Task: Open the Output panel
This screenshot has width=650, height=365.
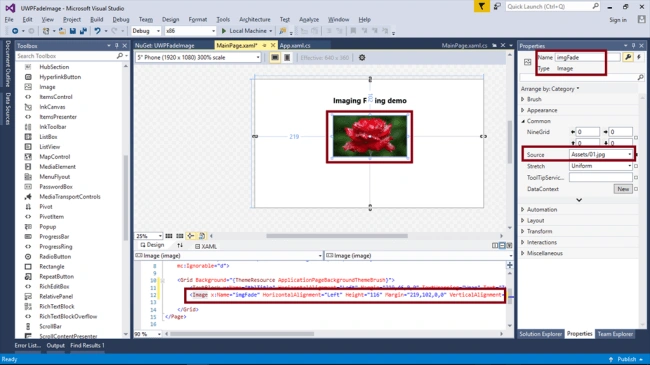Action: point(56,345)
